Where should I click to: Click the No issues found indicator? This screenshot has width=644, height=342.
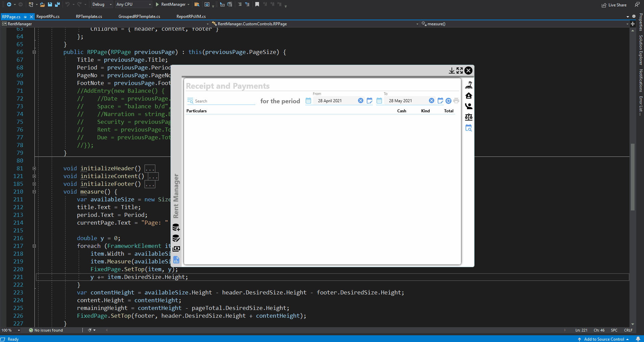pyautogui.click(x=46, y=330)
